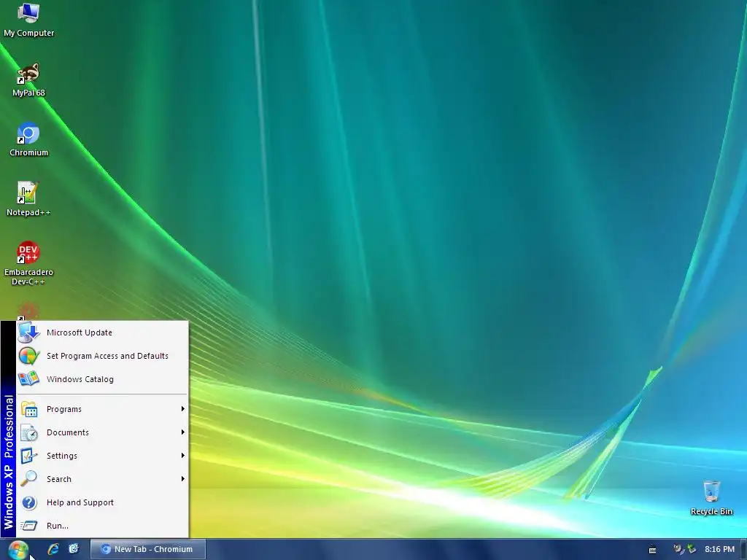Click the keyboard tray icon
The image size is (747, 560).
point(653,550)
